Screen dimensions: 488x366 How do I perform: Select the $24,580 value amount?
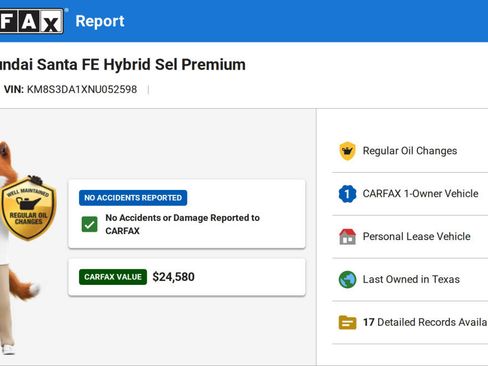[173, 277]
